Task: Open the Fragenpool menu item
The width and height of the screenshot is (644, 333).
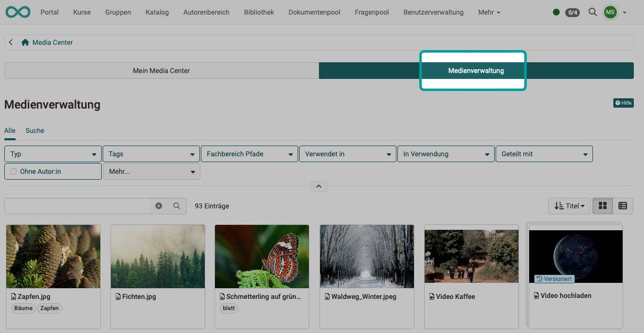Action: pos(372,12)
